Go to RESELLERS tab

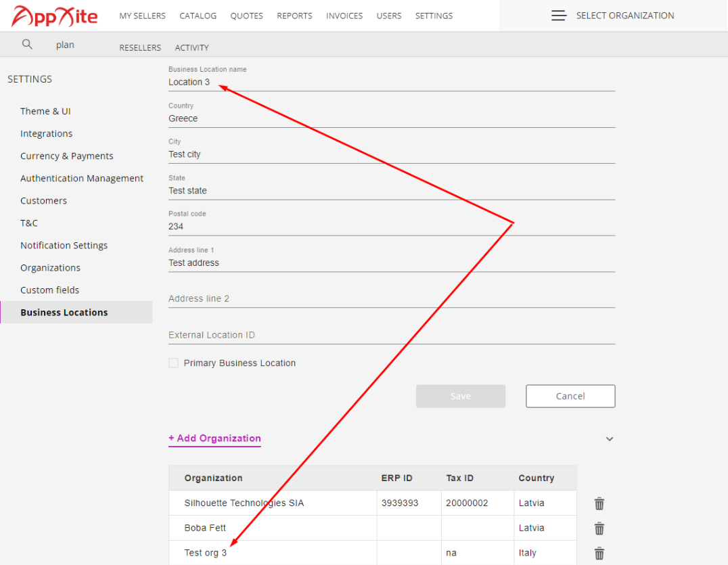140,47
